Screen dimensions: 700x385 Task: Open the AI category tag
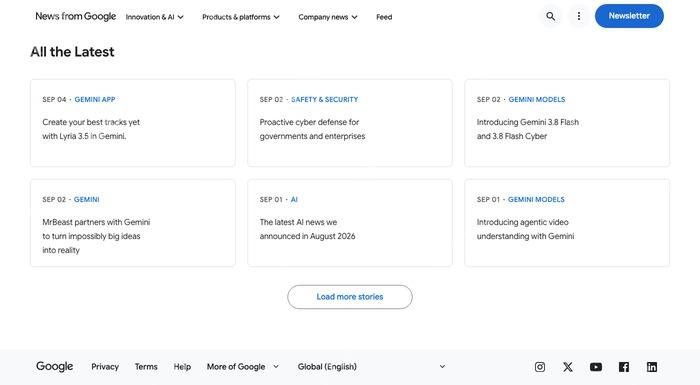[x=294, y=199]
